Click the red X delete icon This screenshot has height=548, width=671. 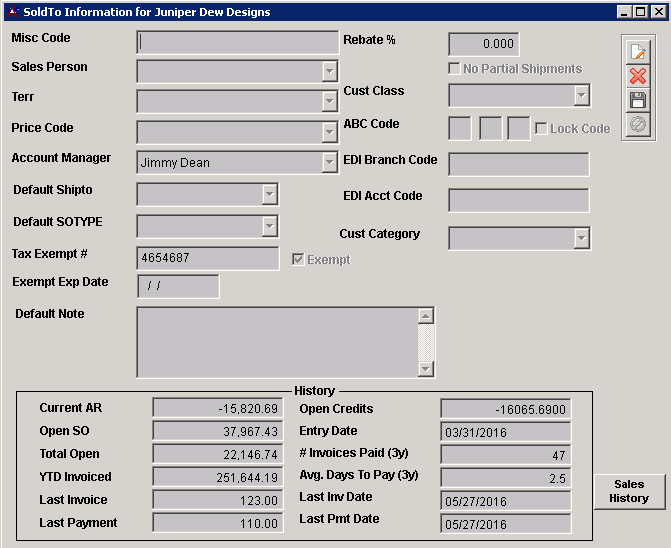pos(638,76)
